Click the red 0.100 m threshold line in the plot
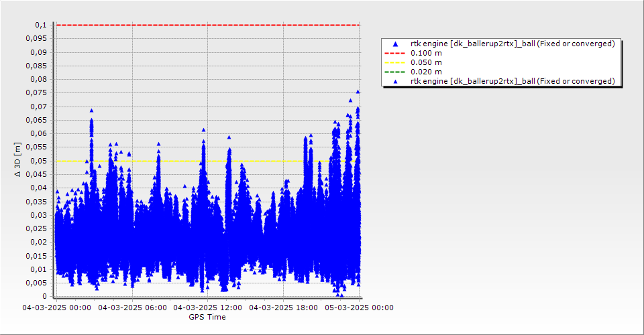This screenshot has width=644, height=335. (x=208, y=25)
